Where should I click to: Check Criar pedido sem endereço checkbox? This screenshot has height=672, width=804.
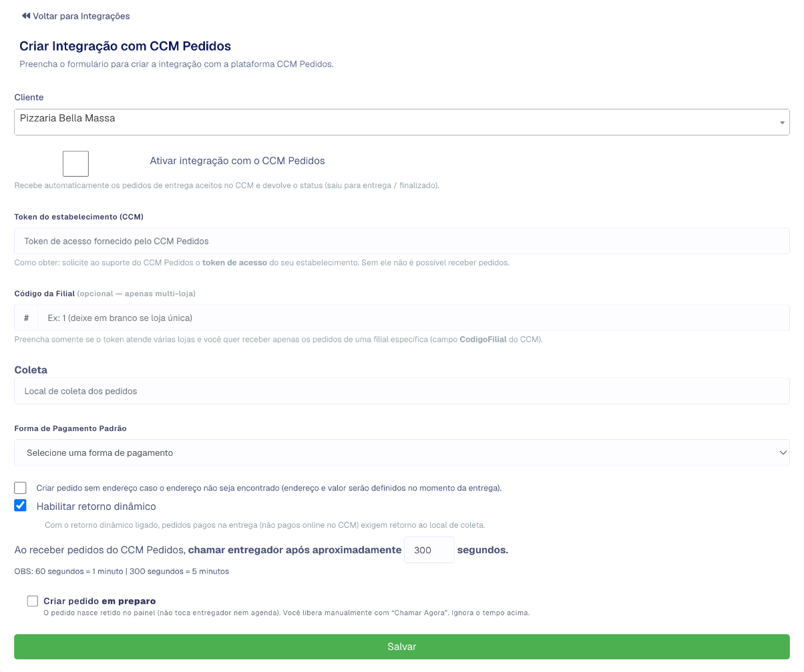(21, 488)
